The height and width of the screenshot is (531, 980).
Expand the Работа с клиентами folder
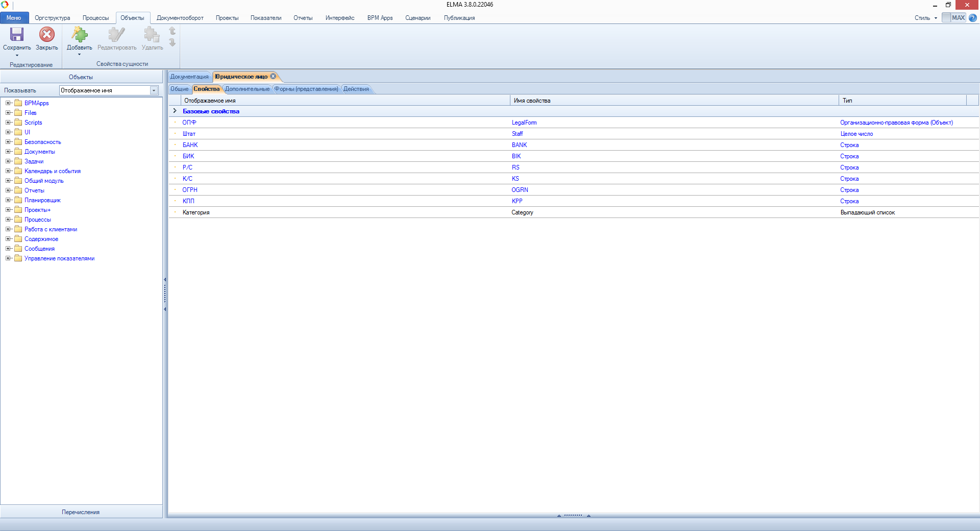pyautogui.click(x=8, y=229)
